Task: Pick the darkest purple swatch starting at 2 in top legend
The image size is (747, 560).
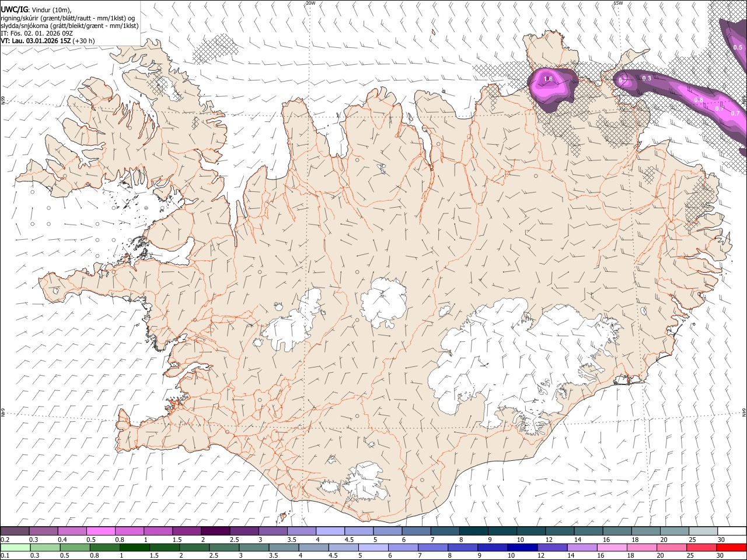Action: tap(215, 531)
